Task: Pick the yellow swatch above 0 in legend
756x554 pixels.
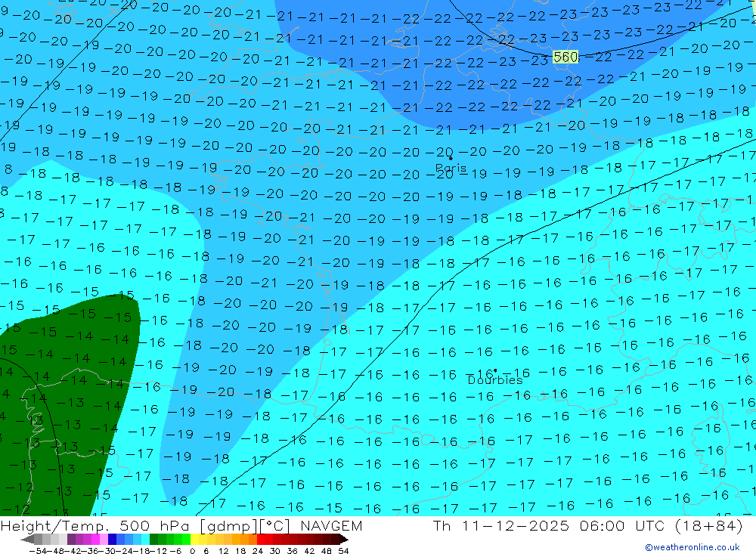Action: [x=194, y=539]
